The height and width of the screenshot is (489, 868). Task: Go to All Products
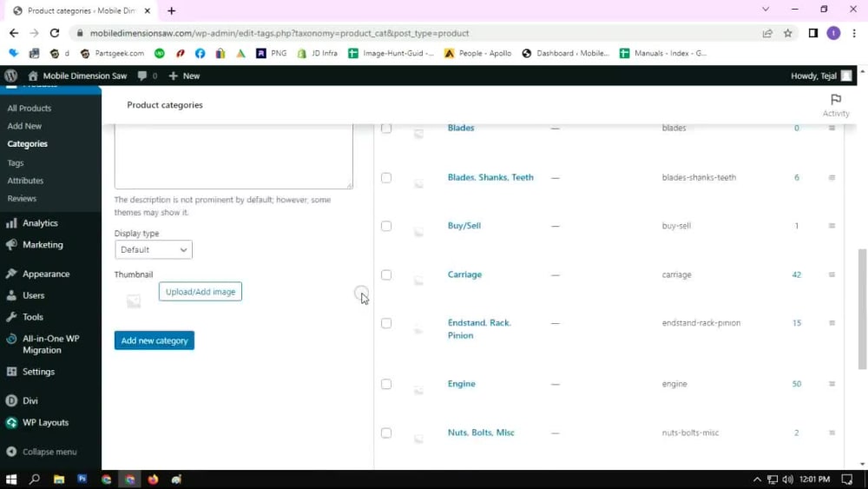pos(30,108)
